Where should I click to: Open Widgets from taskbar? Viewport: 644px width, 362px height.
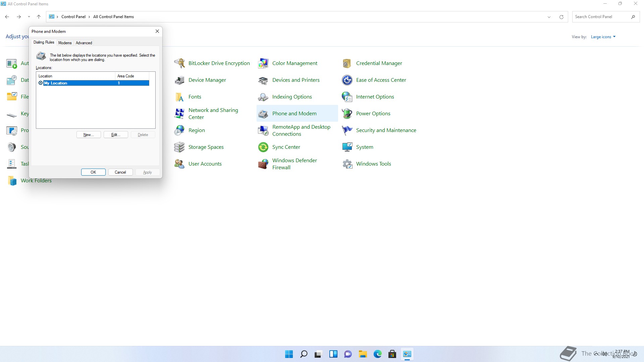pos(333,354)
